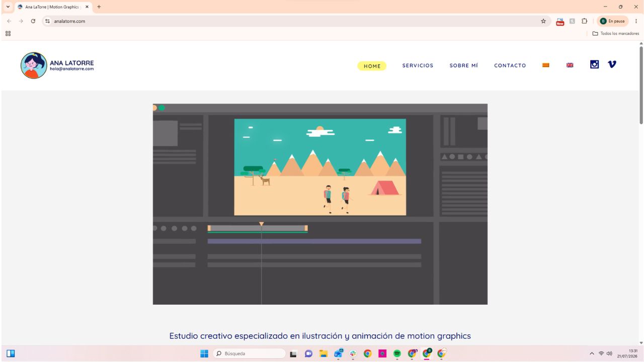Switch site language with the Catalan flag
This screenshot has width=644, height=362.
click(x=545, y=65)
